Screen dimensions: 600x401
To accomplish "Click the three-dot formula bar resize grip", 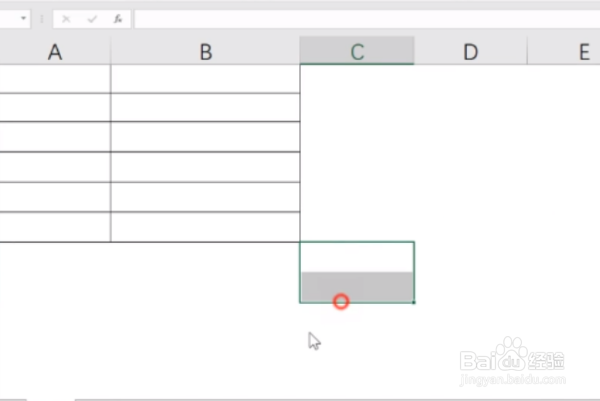I will click(x=42, y=19).
